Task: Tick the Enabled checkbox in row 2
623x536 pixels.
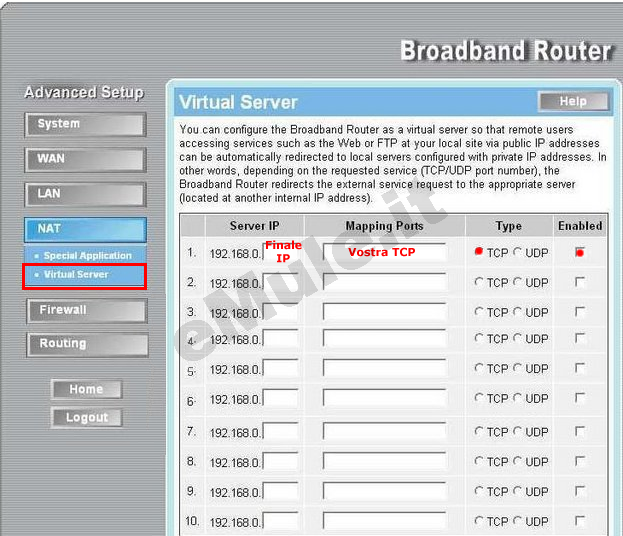Action: click(580, 283)
